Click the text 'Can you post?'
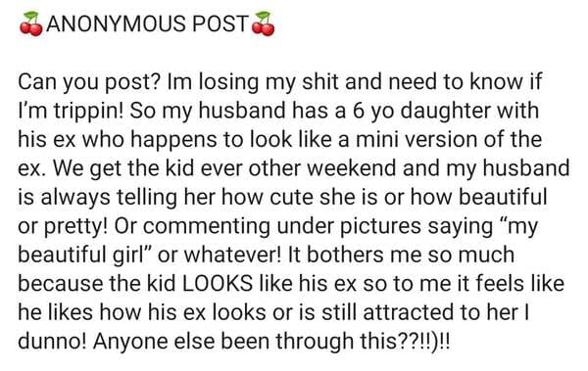 click(x=89, y=82)
